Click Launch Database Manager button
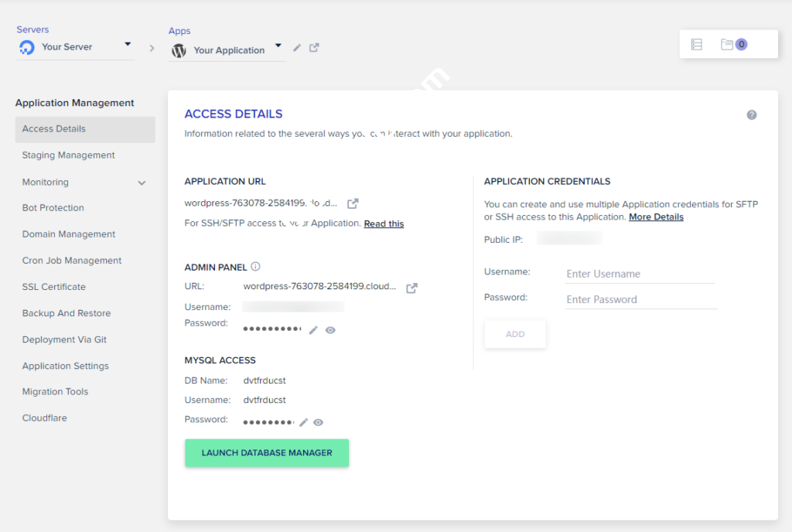The width and height of the screenshot is (792, 532). click(x=267, y=453)
